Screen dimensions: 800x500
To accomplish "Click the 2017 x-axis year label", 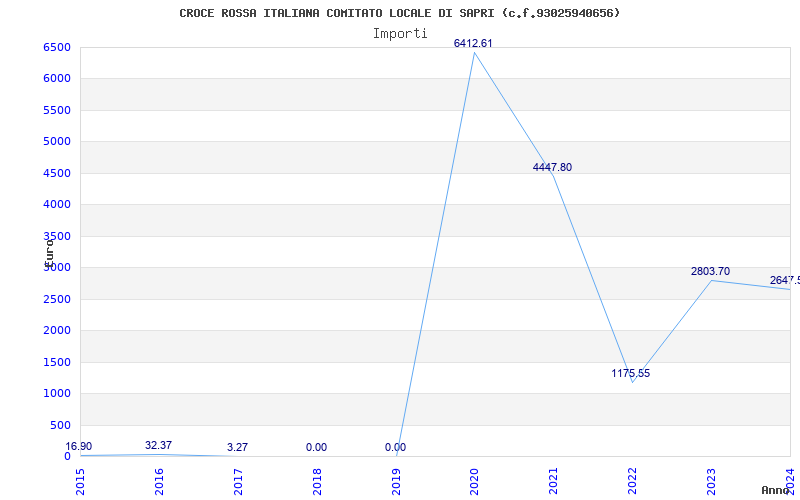I will coord(238,481).
